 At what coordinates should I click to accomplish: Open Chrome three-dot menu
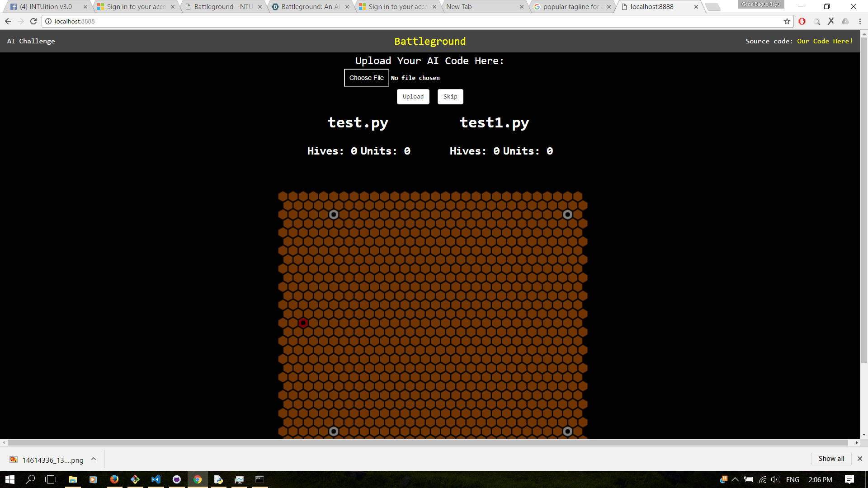click(x=860, y=21)
